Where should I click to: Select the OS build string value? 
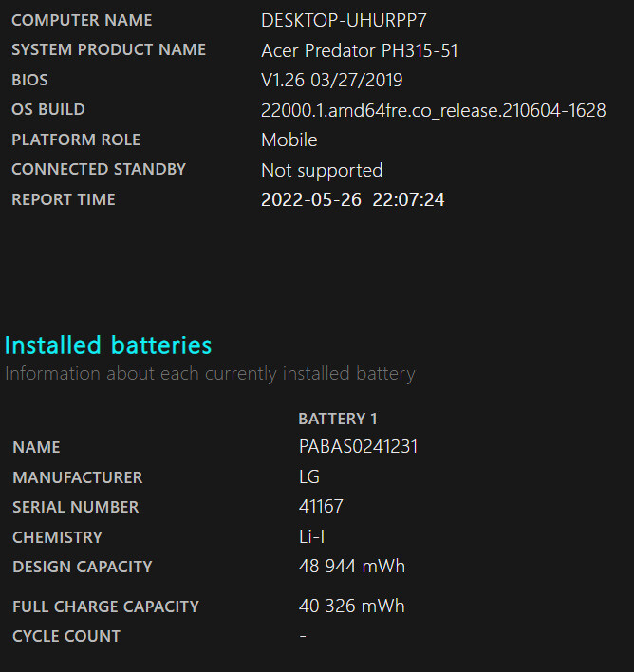(433, 110)
